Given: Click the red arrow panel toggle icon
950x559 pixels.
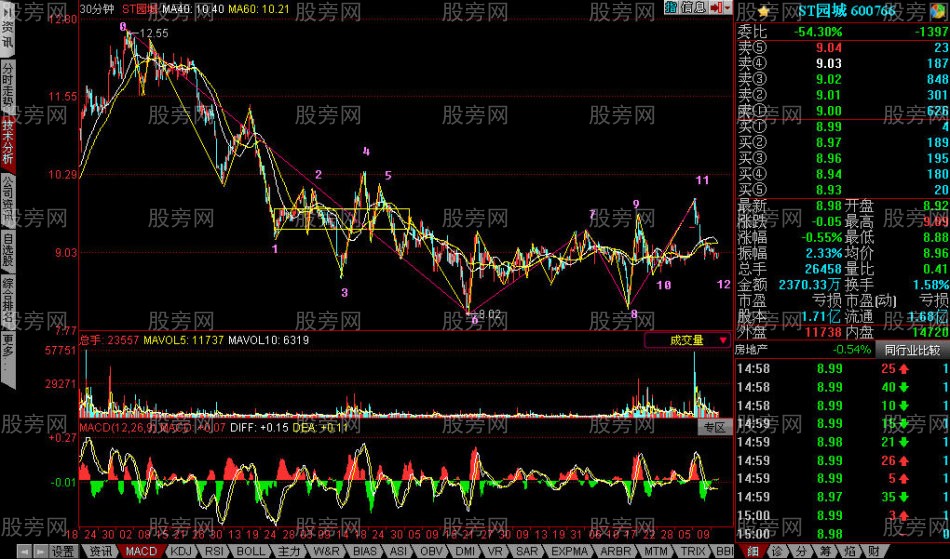Looking at the screenshot, I should point(716,7).
